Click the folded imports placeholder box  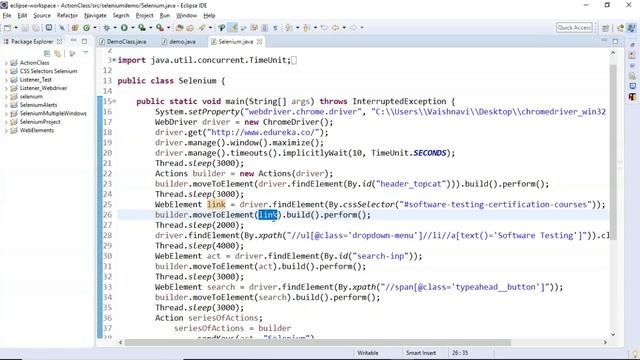[294, 60]
